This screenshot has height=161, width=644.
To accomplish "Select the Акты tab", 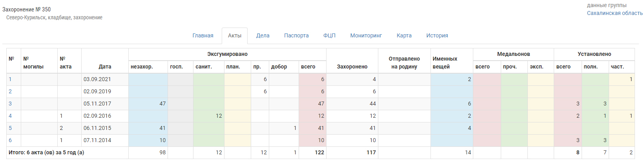I will tap(235, 35).
